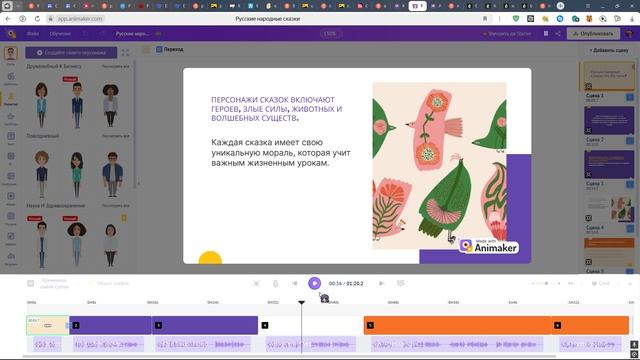The height and width of the screenshot is (360, 640).
Task: Open transition icon on Сцена 1 thumbnail
Action: [x=589, y=87]
